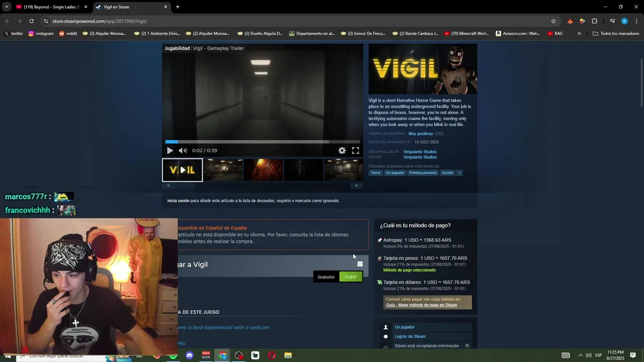Show hidden system tray icons
This screenshot has height=362, width=644.
pyautogui.click(x=580, y=355)
